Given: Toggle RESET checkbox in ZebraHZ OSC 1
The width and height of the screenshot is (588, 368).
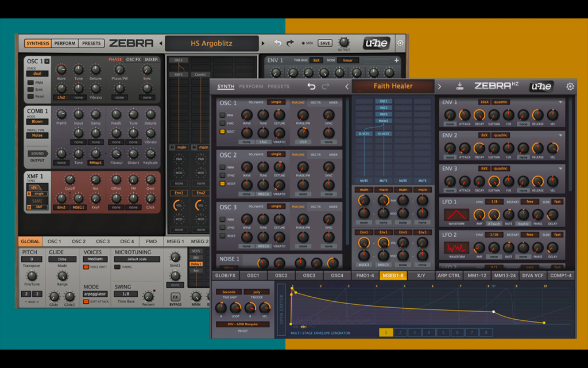Looking at the screenshot, I should (222, 132).
